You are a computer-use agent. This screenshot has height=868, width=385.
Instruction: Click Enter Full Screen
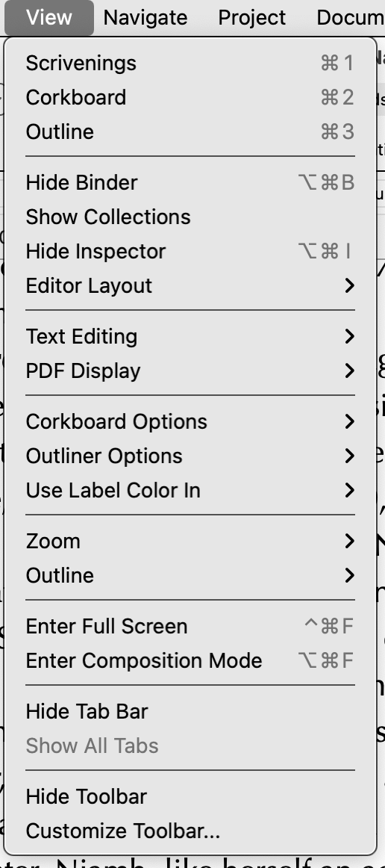[x=190, y=627]
